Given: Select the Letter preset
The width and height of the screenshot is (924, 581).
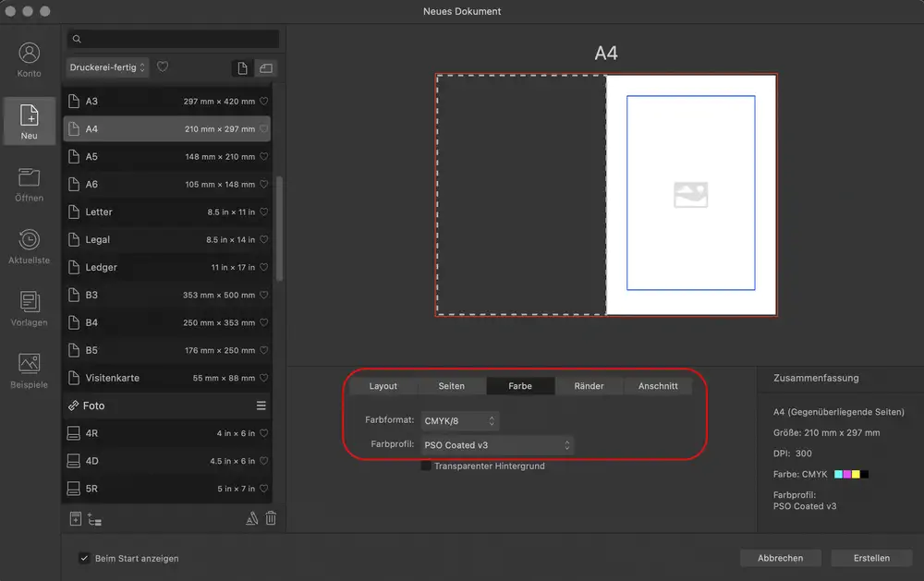Looking at the screenshot, I should (166, 212).
